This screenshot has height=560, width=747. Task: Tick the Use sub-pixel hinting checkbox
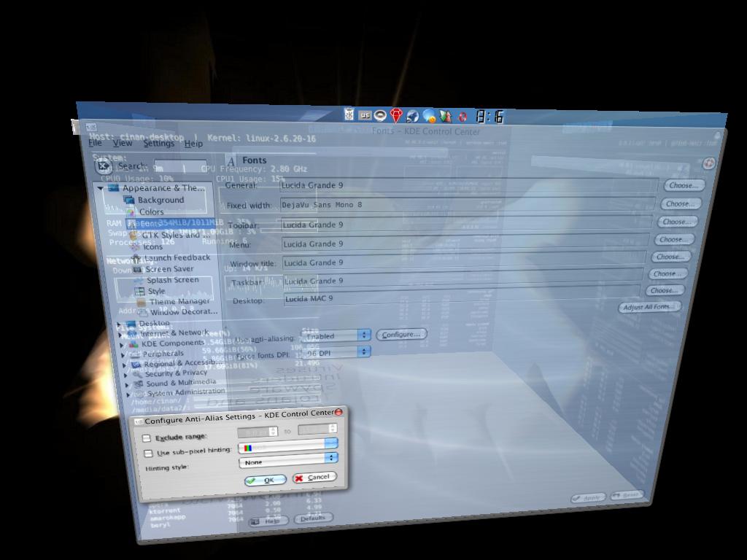pyautogui.click(x=148, y=454)
